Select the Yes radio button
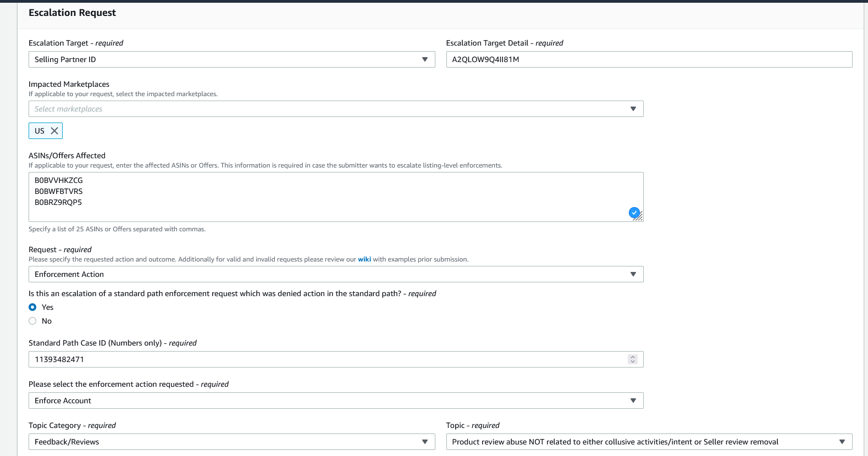Image resolution: width=868 pixels, height=456 pixels. coord(32,307)
